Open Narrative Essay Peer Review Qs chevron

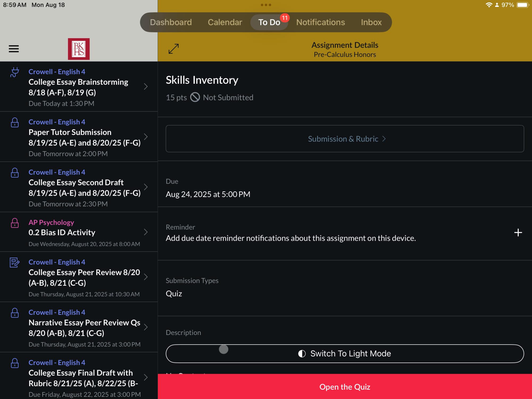(x=146, y=327)
